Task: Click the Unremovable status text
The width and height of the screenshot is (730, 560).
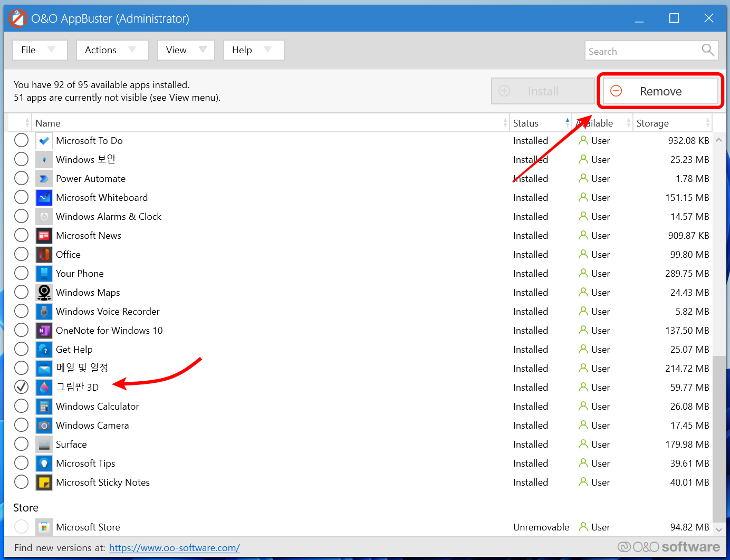Action: tap(541, 527)
